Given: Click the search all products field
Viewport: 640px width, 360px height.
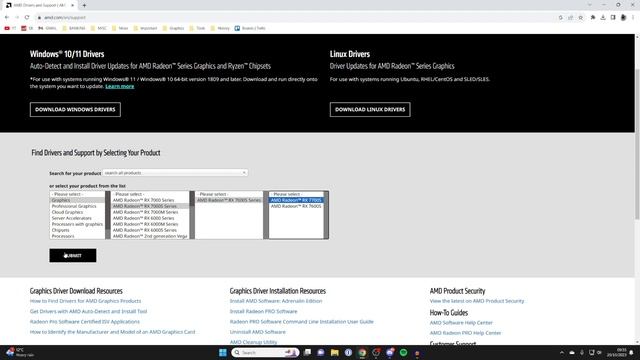Looking at the screenshot, I should point(175,173).
